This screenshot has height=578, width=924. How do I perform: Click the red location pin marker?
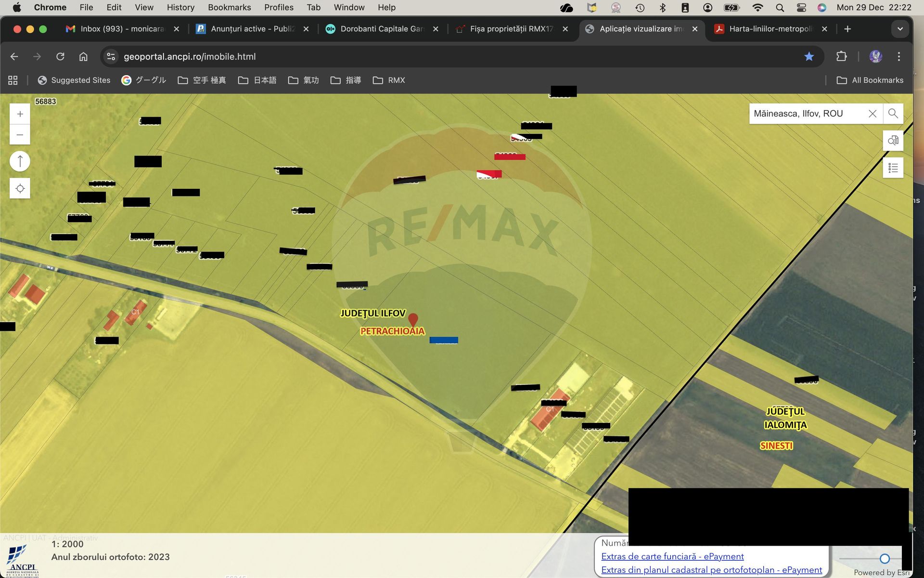click(x=413, y=319)
